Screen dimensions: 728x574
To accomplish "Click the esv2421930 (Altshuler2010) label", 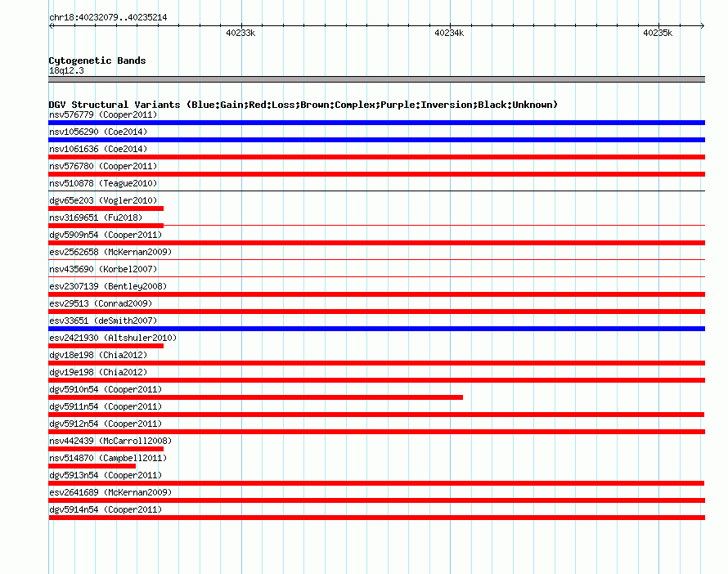I will [113, 338].
